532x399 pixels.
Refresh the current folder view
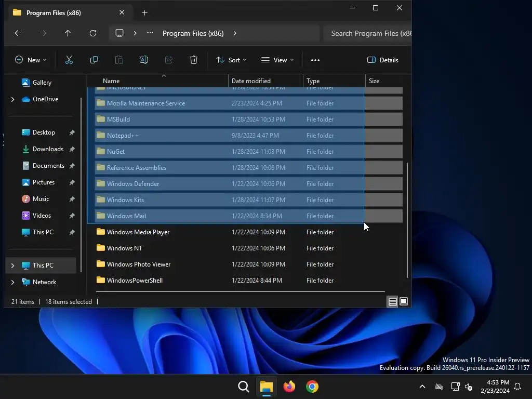93,33
